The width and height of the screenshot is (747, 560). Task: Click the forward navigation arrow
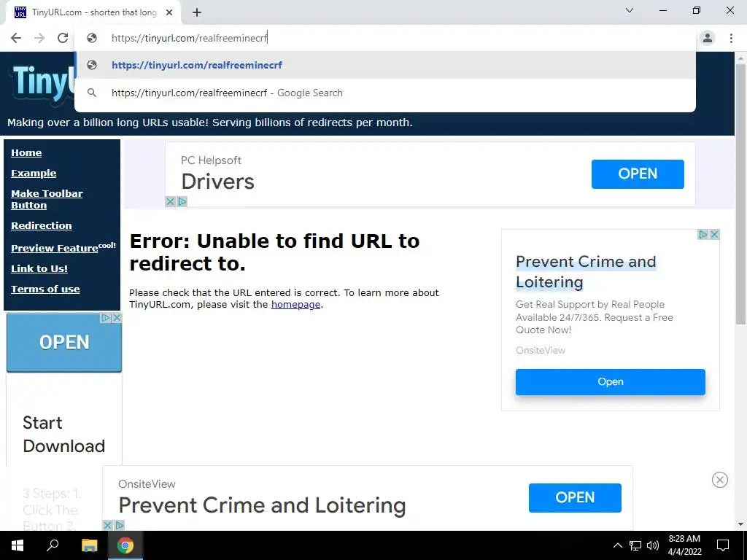pyautogui.click(x=39, y=38)
